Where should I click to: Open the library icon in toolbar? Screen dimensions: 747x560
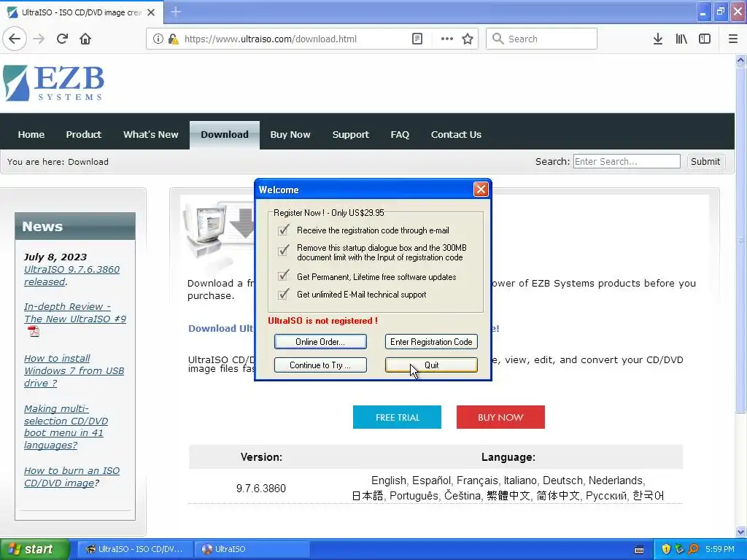(x=681, y=39)
